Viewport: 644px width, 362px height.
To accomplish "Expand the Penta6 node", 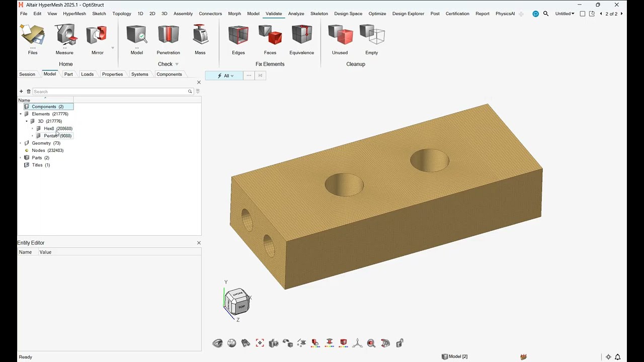I will pyautogui.click(x=33, y=136).
